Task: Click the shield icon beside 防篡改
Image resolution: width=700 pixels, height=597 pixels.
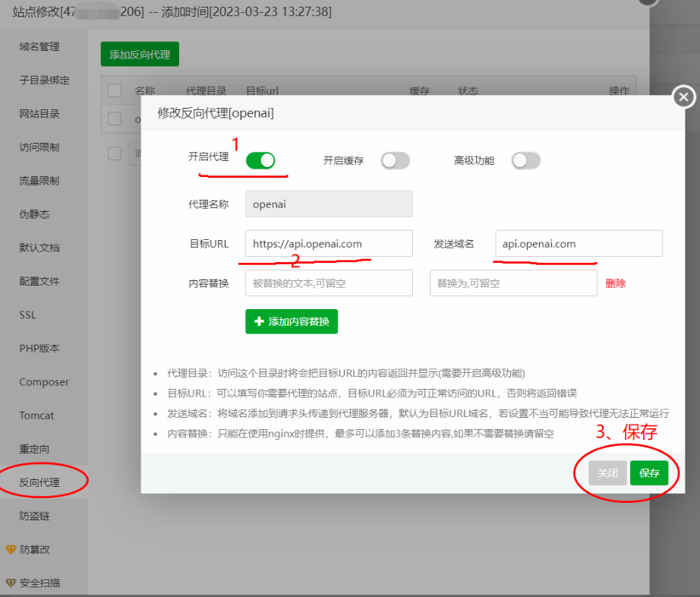Action: (x=11, y=549)
